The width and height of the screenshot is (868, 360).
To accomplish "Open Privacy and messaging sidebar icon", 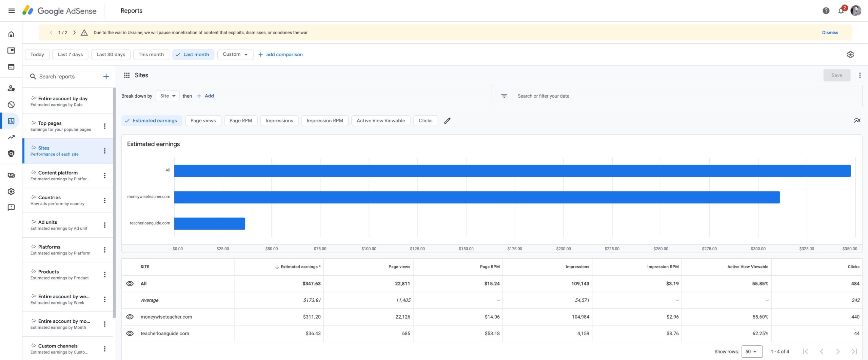I will tap(11, 88).
